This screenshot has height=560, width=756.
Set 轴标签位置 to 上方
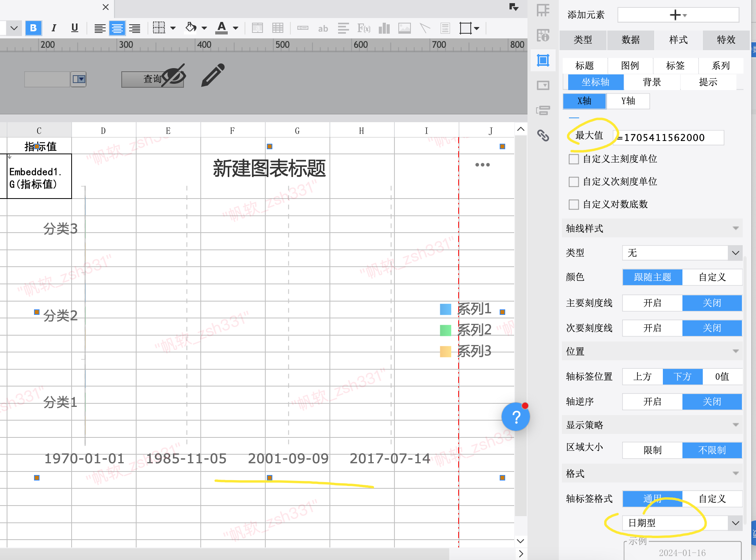643,377
